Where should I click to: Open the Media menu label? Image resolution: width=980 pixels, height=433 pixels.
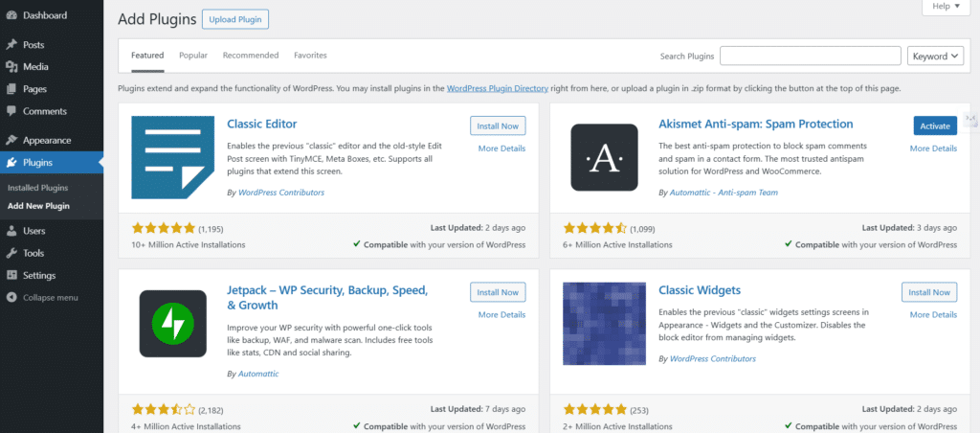35,67
